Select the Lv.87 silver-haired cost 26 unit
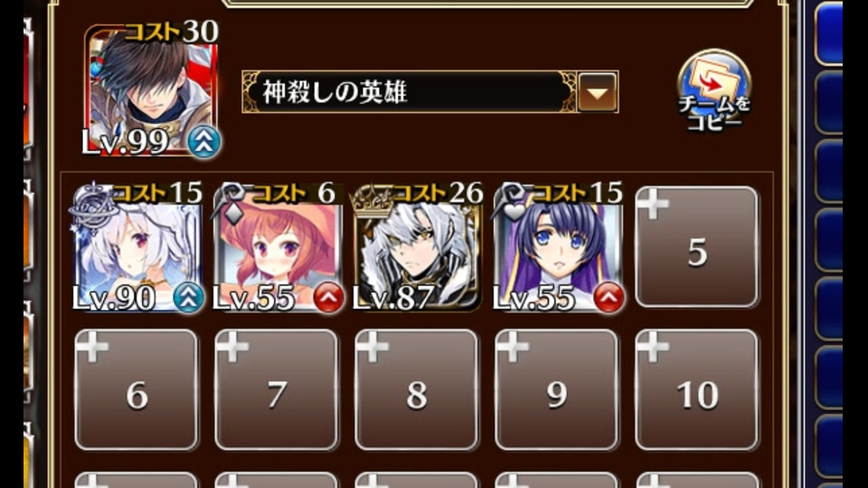Screen dimensions: 868x488 [417, 248]
